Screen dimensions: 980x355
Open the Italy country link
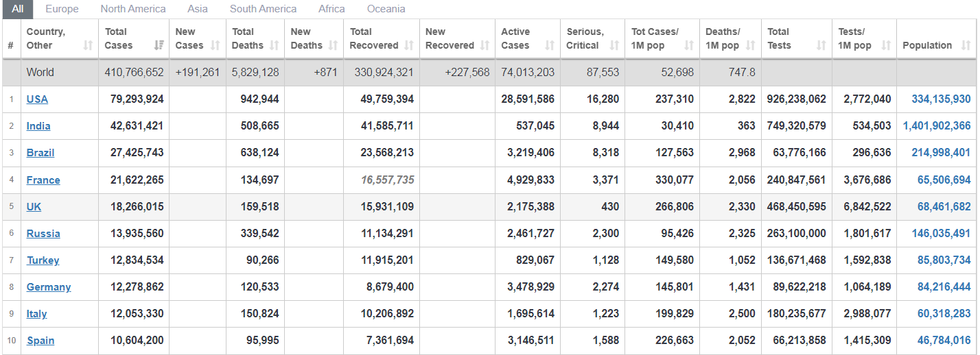pos(37,314)
